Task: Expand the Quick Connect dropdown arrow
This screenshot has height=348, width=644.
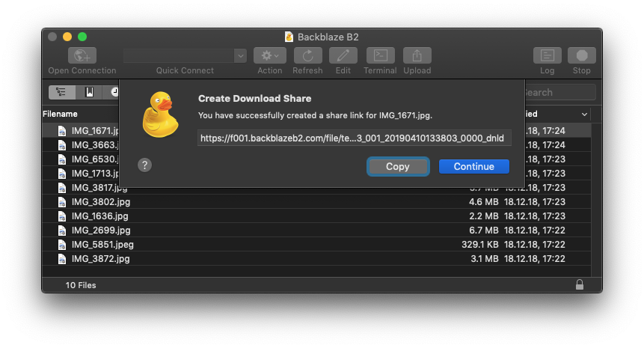Action: 240,55
